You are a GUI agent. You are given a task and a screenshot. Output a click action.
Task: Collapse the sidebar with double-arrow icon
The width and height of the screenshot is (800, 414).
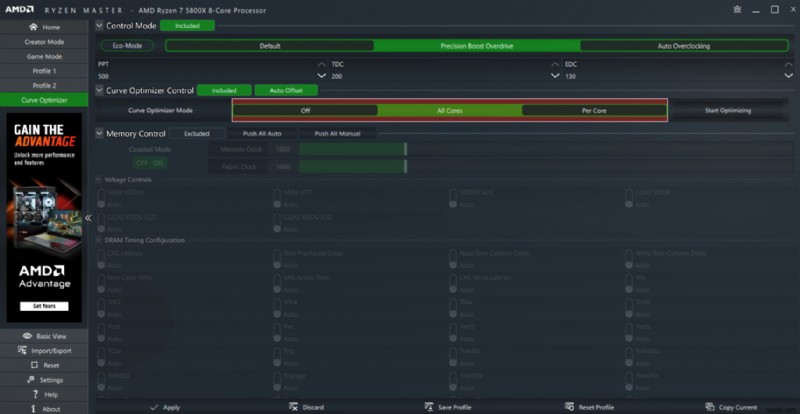88,218
